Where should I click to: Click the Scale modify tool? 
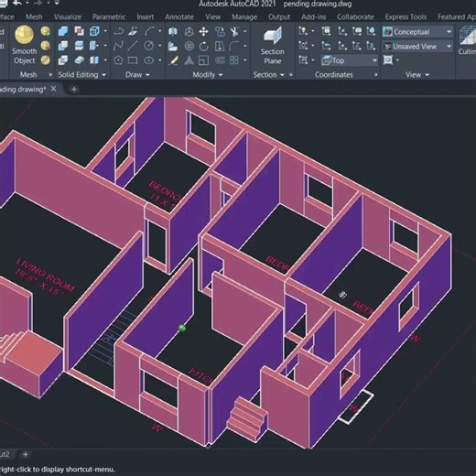point(203,60)
